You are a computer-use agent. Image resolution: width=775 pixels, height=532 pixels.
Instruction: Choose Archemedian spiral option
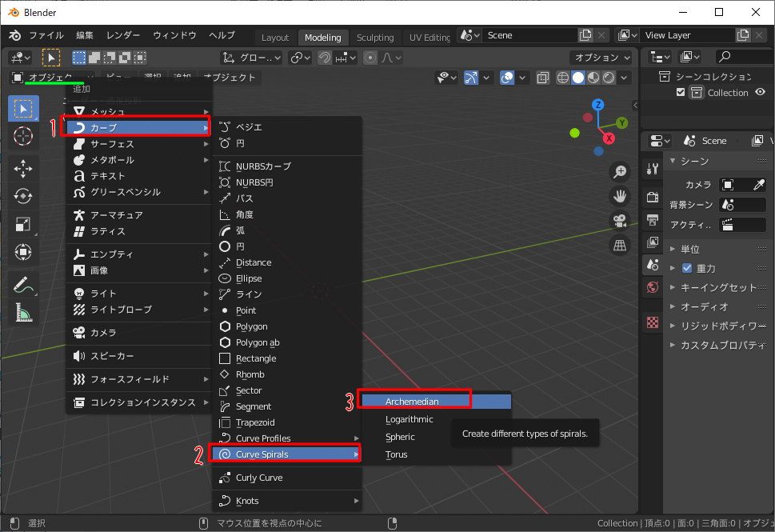[x=437, y=402]
